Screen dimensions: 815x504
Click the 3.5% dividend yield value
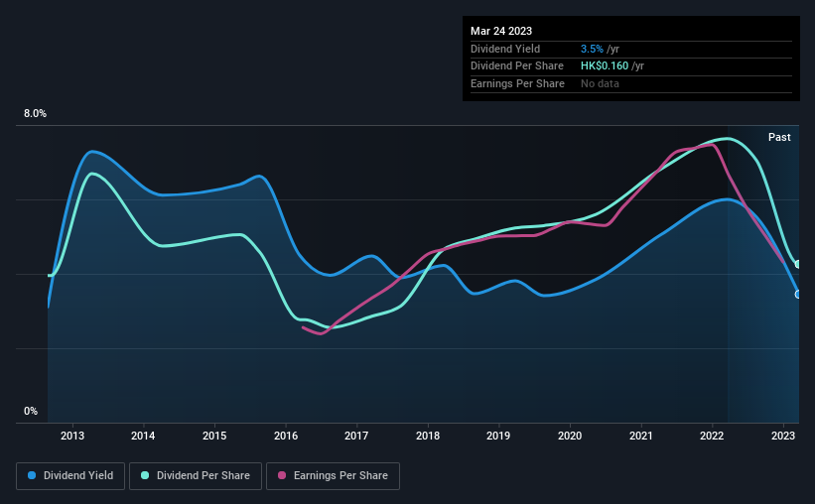(592, 49)
